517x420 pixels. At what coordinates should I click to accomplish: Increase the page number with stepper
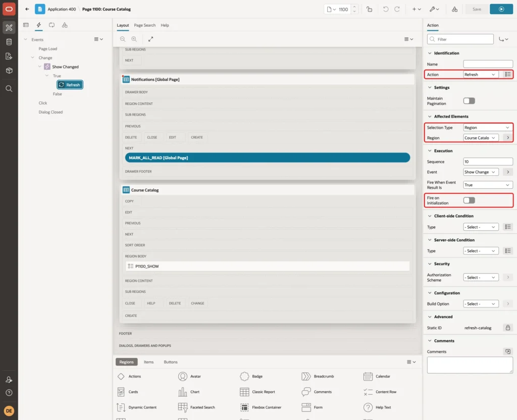[354, 7]
